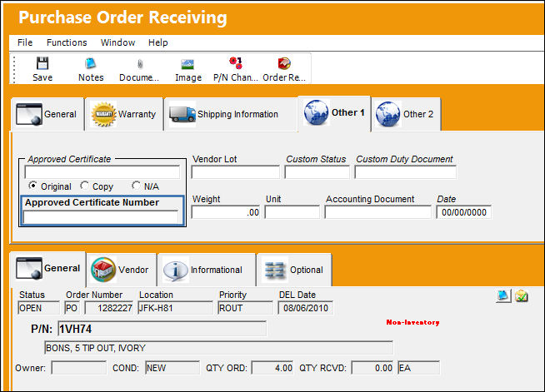Screen dimensions: 545x392
Task: Click the Priority field showing ROUT
Action: (245, 308)
